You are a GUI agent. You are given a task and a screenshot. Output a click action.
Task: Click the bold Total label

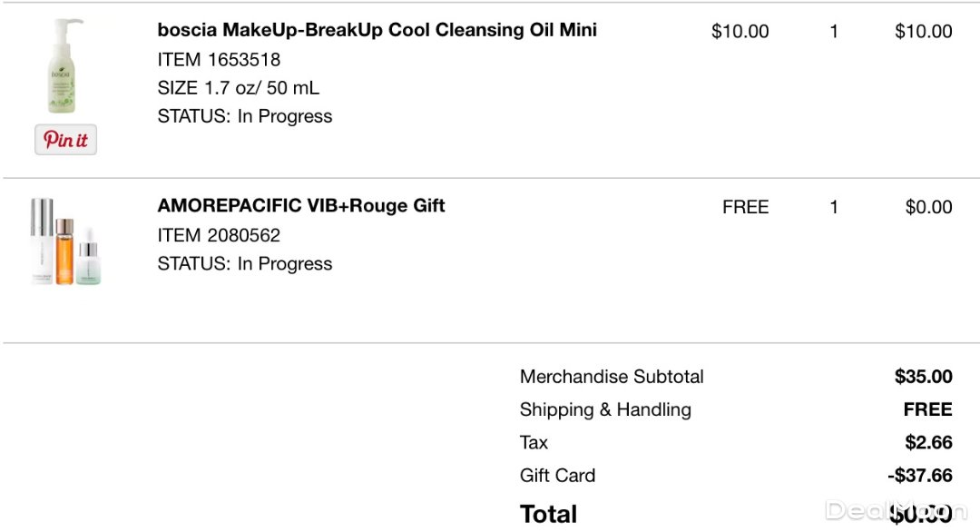pyautogui.click(x=548, y=514)
